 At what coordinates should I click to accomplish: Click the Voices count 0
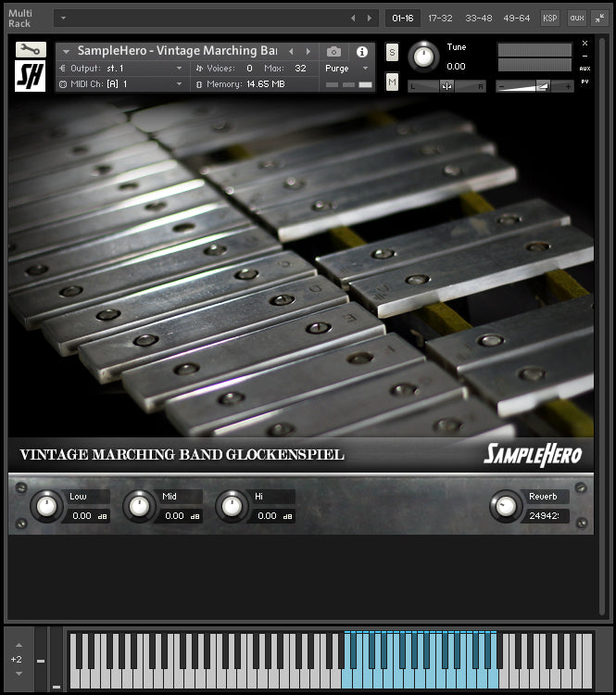249,69
